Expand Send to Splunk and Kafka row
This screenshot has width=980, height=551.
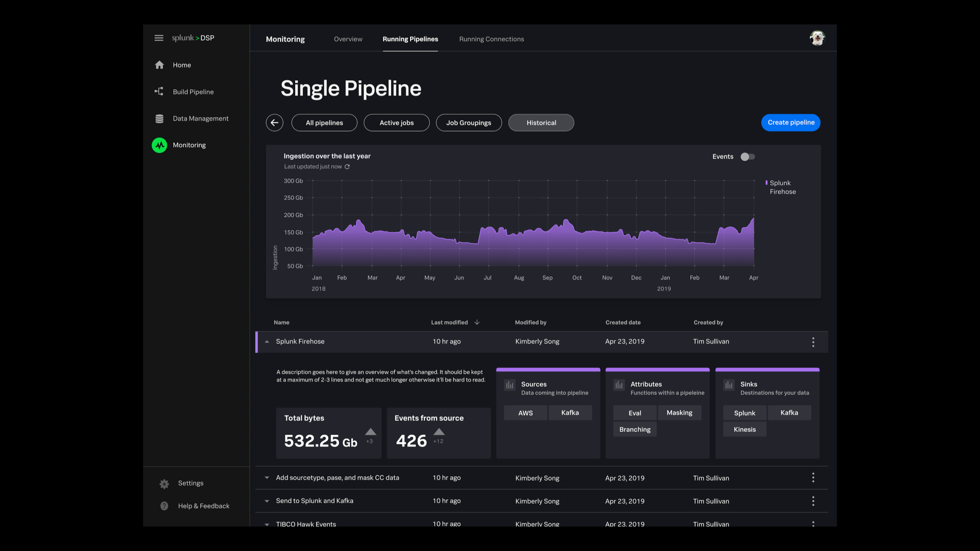coord(267,501)
